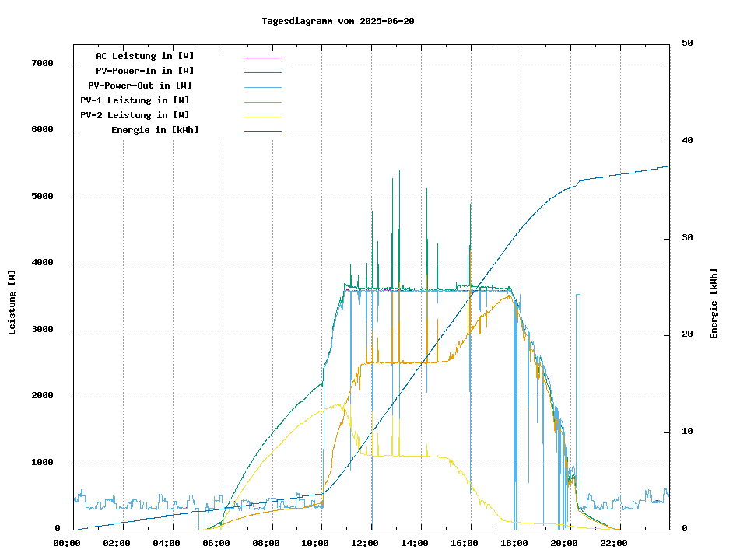This screenshot has width=747, height=560.
Task: Select the PV-Power-Out legend entry text
Action: click(140, 86)
